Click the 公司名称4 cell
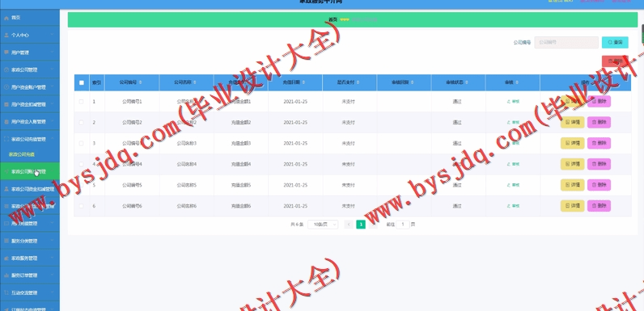Image resolution: width=644 pixels, height=311 pixels. click(186, 164)
